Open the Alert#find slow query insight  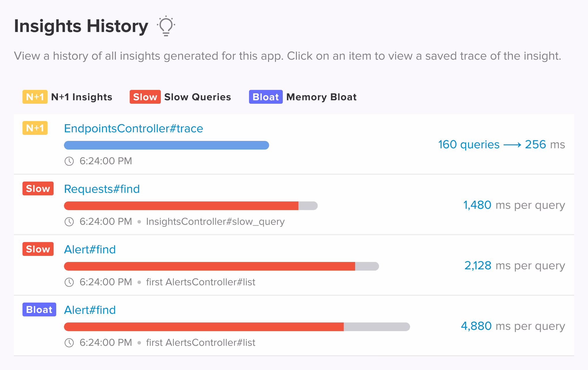point(90,250)
